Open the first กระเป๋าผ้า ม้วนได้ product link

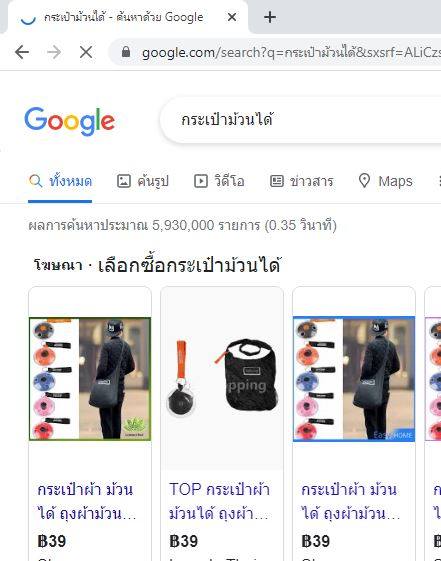[x=87, y=501]
